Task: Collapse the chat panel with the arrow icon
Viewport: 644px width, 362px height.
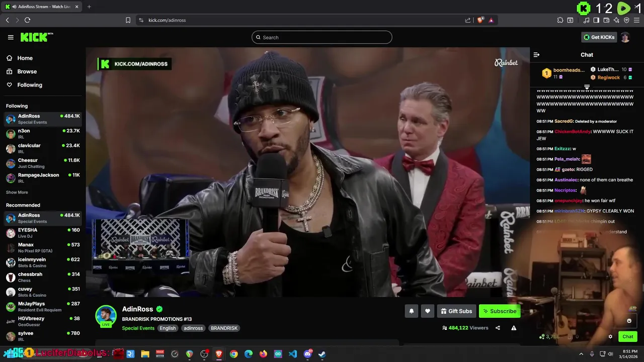Action: pos(536,55)
